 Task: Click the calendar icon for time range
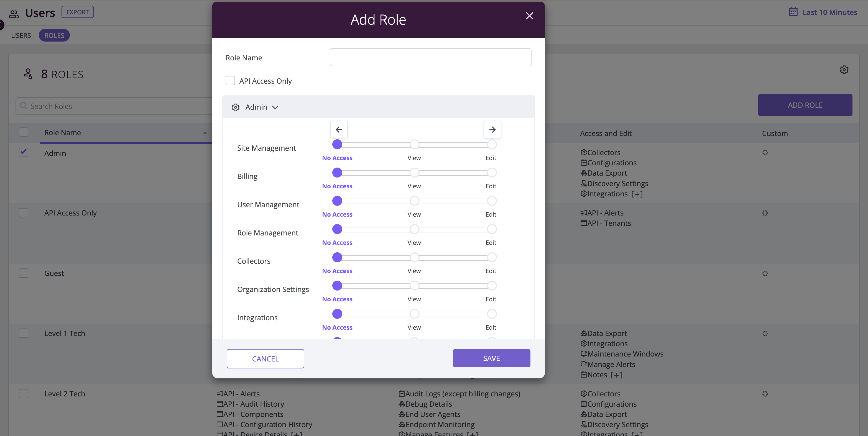click(x=793, y=12)
